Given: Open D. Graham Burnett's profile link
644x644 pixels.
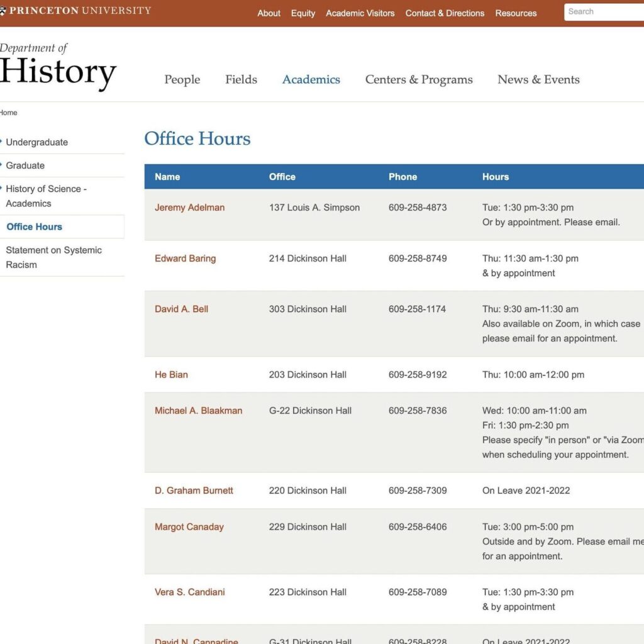Looking at the screenshot, I should [194, 491].
